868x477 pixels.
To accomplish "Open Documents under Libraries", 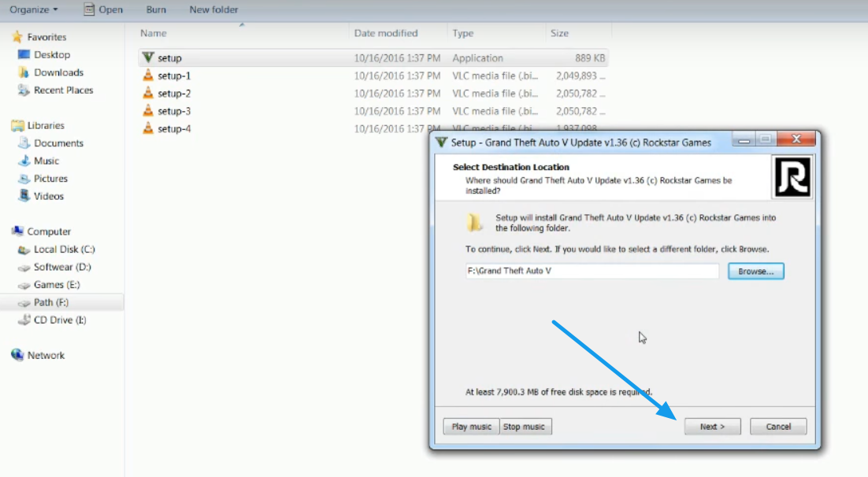I will 58,143.
